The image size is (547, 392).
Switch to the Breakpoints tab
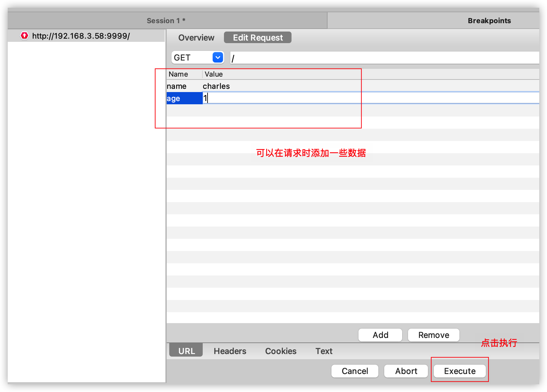click(x=489, y=20)
